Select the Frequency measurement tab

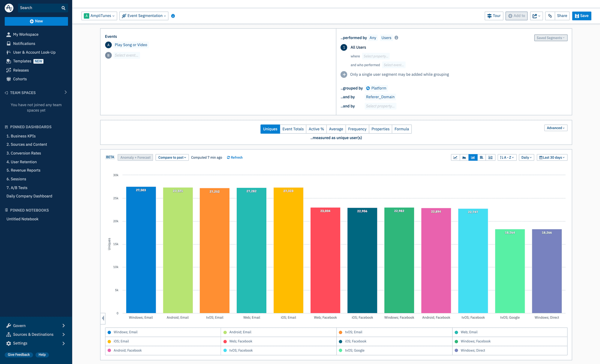(357, 129)
